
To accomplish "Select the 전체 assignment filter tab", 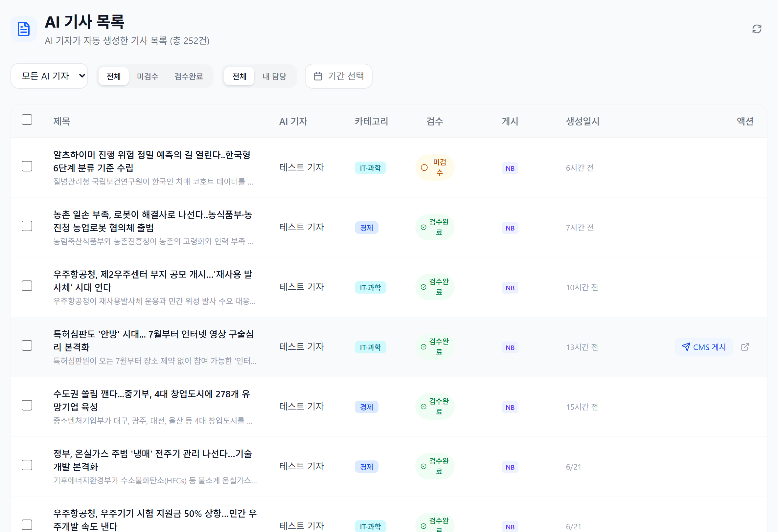I will 239,76.
